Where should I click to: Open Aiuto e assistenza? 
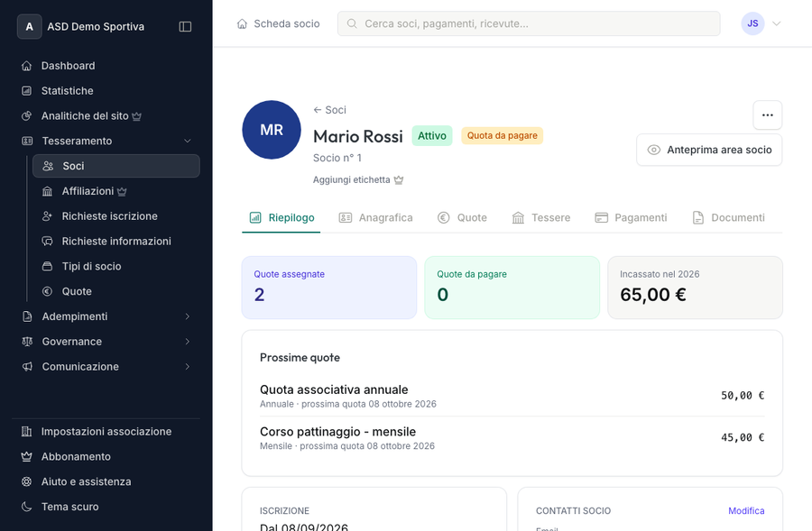tap(106, 481)
